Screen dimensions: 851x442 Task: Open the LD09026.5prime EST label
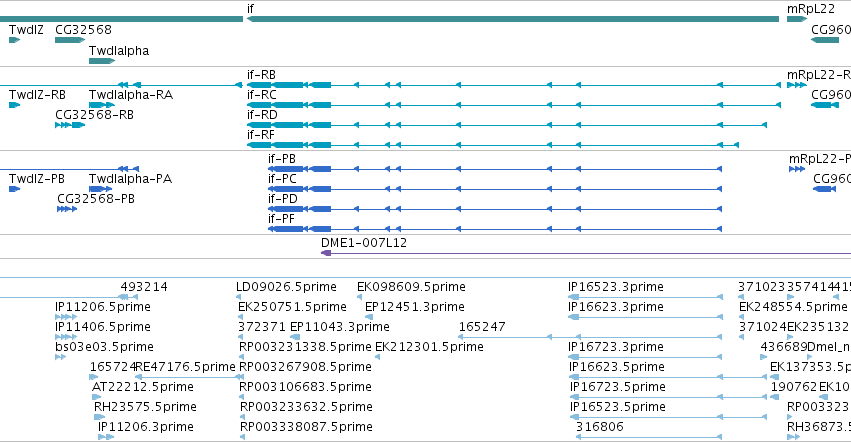(287, 287)
